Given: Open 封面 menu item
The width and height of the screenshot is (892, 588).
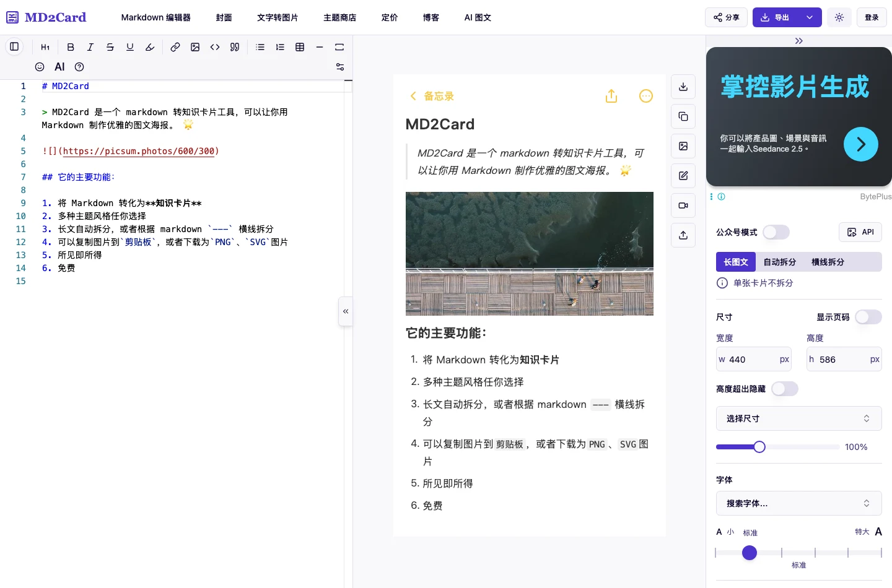Looking at the screenshot, I should [x=224, y=17].
